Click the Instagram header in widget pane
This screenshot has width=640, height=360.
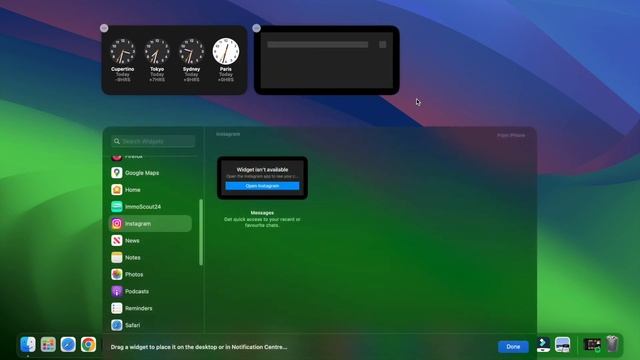coord(228,134)
